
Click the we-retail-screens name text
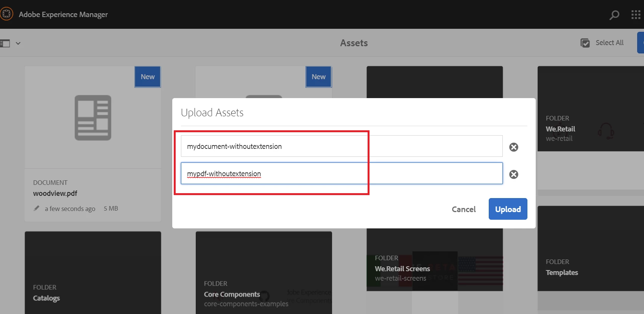[x=401, y=278]
